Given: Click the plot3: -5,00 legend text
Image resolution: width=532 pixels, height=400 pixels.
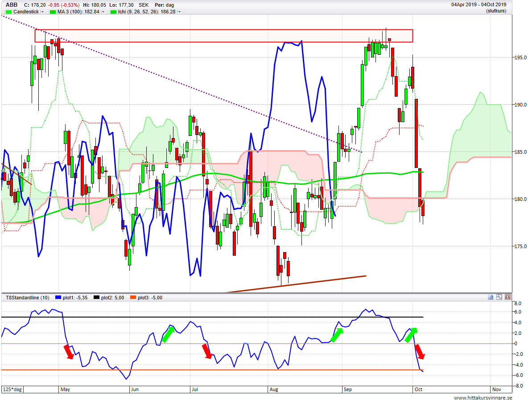Looking at the screenshot, I should click(150, 298).
